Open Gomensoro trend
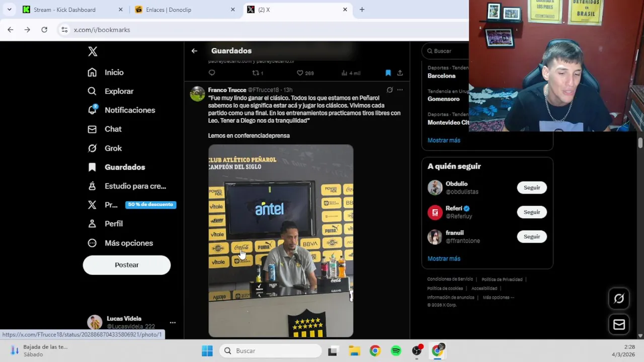The width and height of the screenshot is (644, 362). click(443, 99)
